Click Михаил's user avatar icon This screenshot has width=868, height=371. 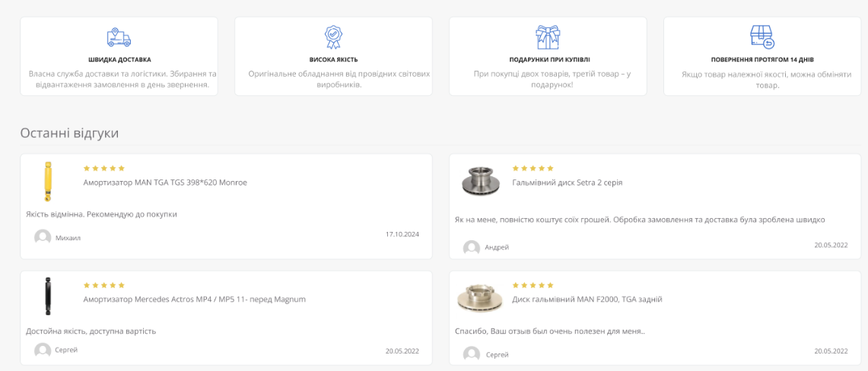[x=43, y=237]
